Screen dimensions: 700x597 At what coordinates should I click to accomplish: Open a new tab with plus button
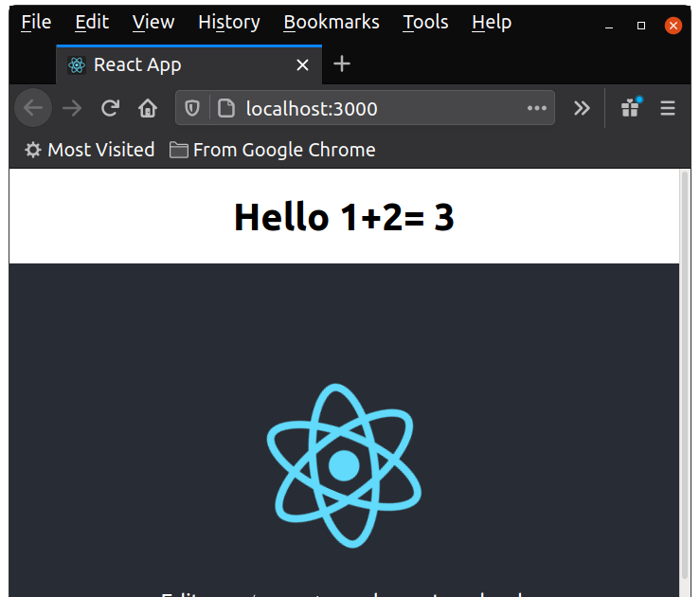click(x=342, y=63)
